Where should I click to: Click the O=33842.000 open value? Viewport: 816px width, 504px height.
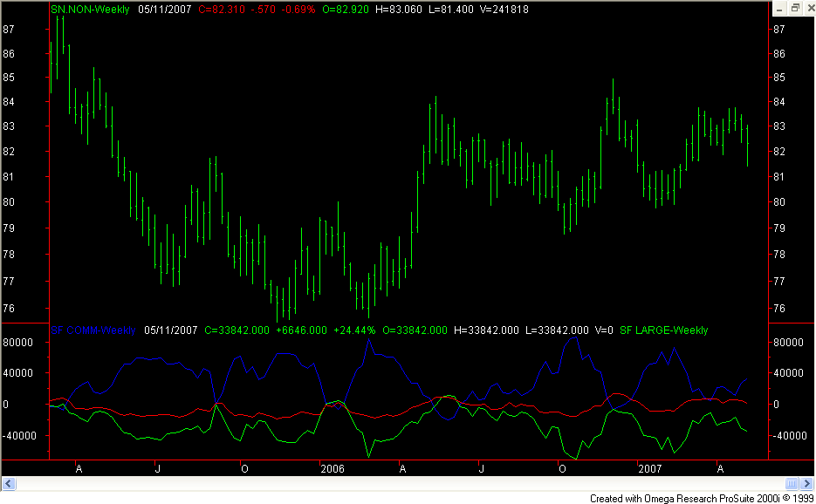415,330
